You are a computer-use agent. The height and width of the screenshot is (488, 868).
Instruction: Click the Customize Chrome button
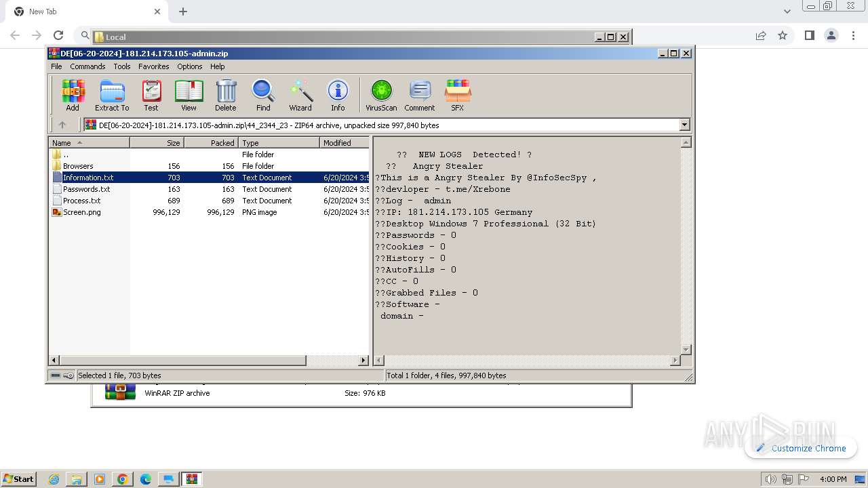click(x=801, y=448)
